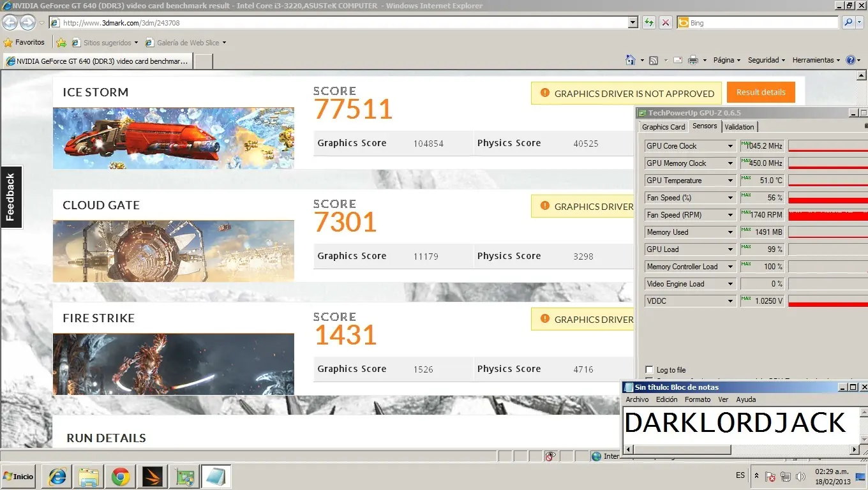The image size is (868, 490).
Task: Expand the Memory Controller Load dropdown
Action: (730, 267)
